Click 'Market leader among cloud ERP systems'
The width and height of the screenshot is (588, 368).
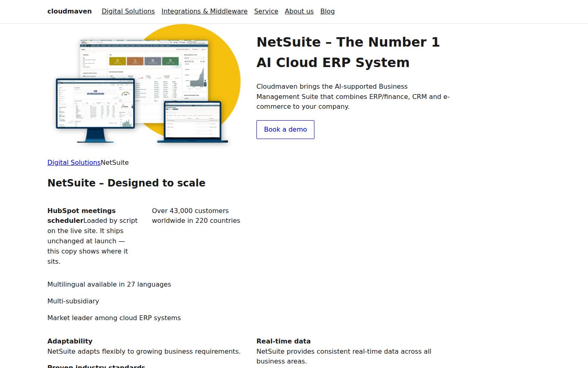[114, 318]
